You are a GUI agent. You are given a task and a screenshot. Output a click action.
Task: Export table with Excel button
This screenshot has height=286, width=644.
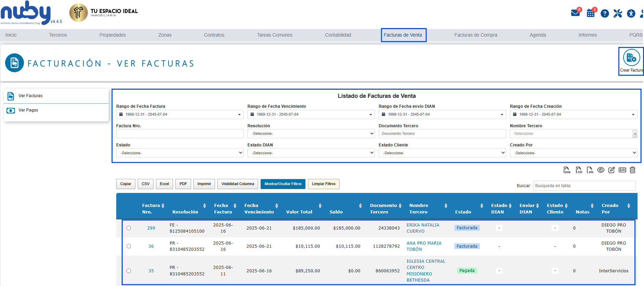164,184
